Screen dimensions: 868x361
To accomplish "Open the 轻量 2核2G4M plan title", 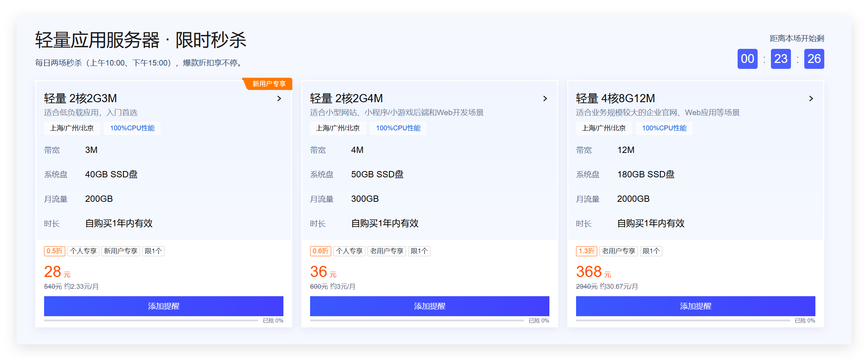I will (346, 98).
